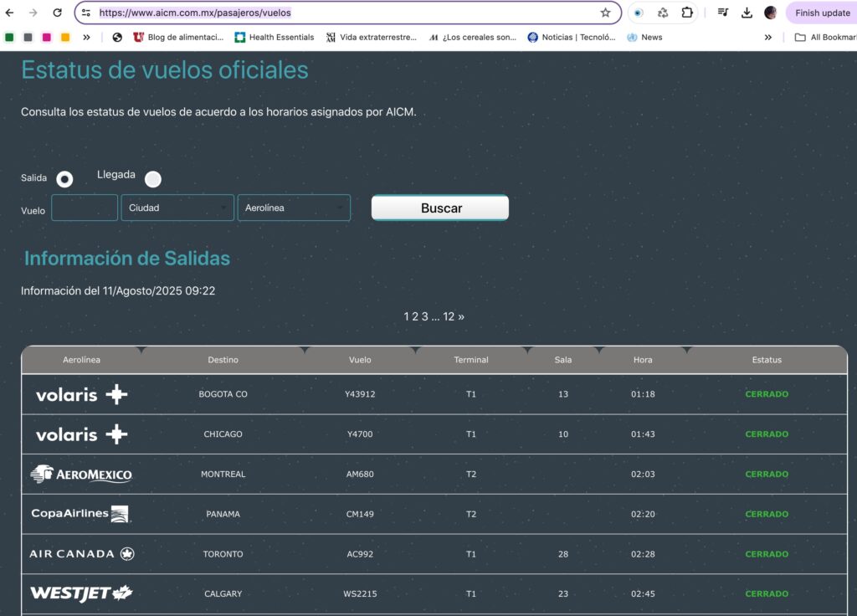Open the Ciudad dropdown
The image size is (857, 616).
pos(177,207)
